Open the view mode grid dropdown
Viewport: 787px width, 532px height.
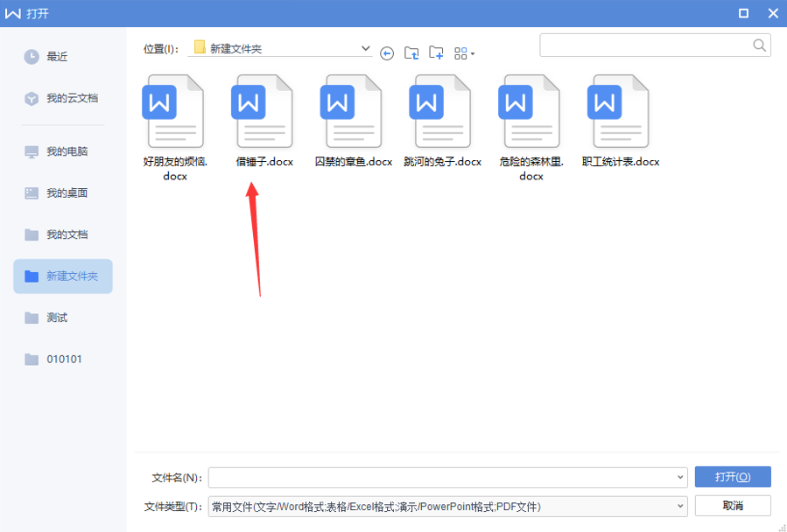click(464, 53)
